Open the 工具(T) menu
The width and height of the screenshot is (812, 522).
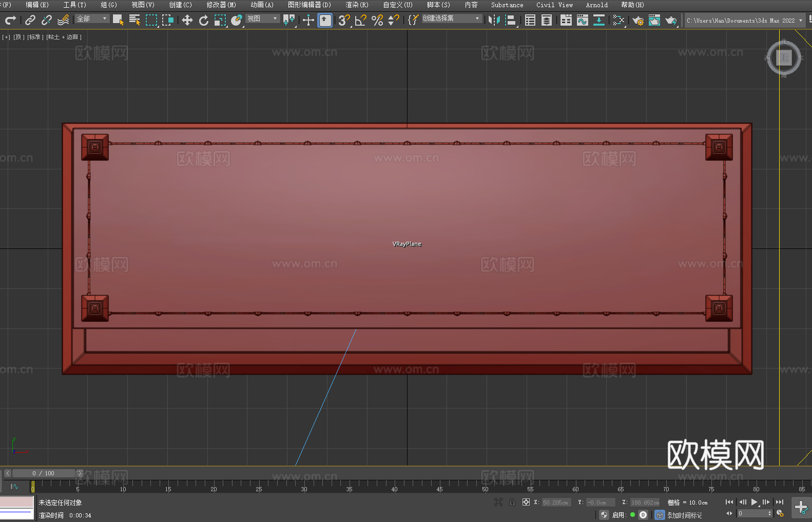tap(74, 5)
